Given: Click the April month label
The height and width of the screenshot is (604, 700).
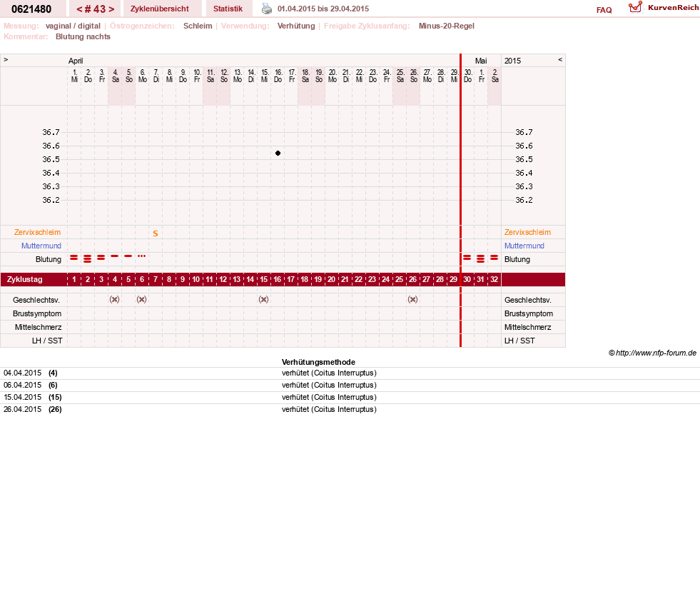Looking at the screenshot, I should pos(76,61).
